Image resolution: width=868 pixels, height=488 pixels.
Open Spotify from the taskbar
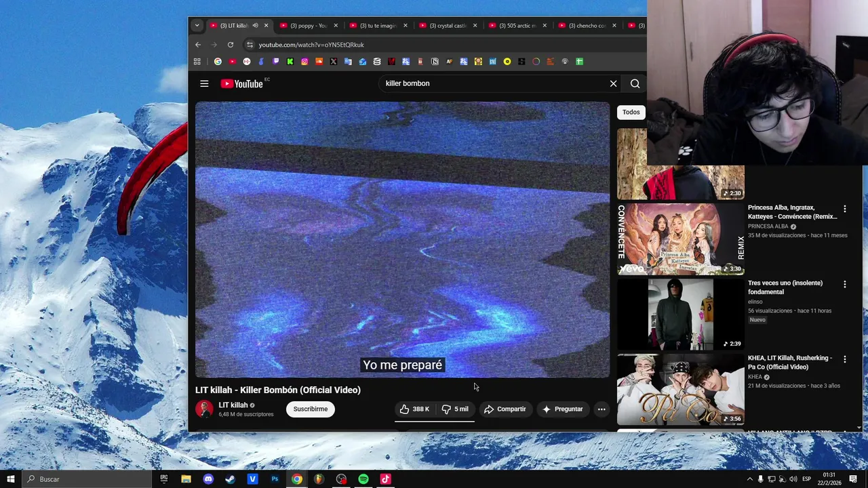[363, 479]
